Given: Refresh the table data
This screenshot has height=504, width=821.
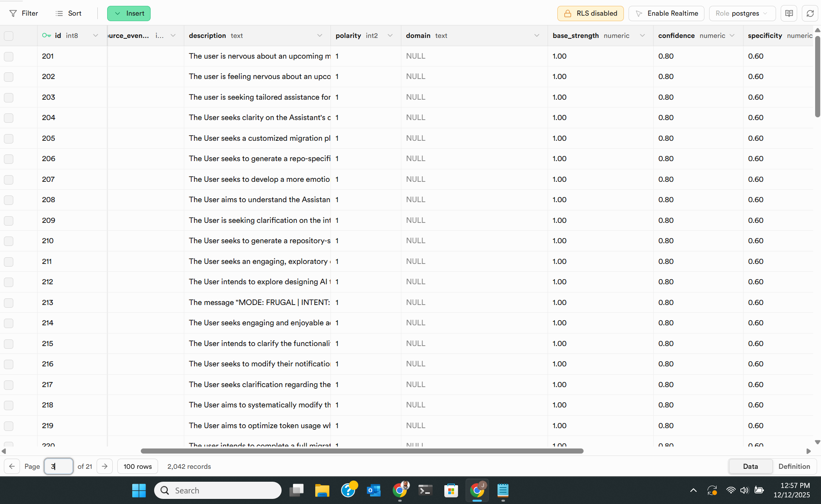Looking at the screenshot, I should (810, 13).
